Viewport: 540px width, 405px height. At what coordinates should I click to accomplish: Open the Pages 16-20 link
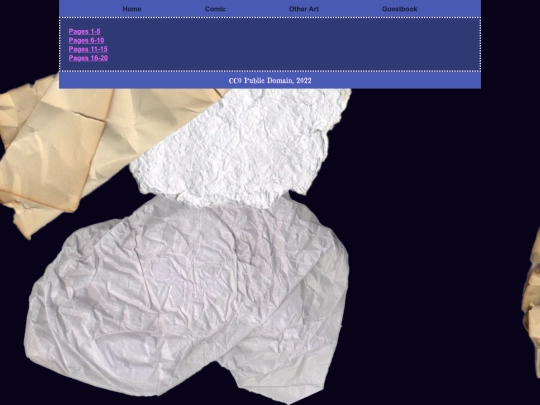(88, 58)
